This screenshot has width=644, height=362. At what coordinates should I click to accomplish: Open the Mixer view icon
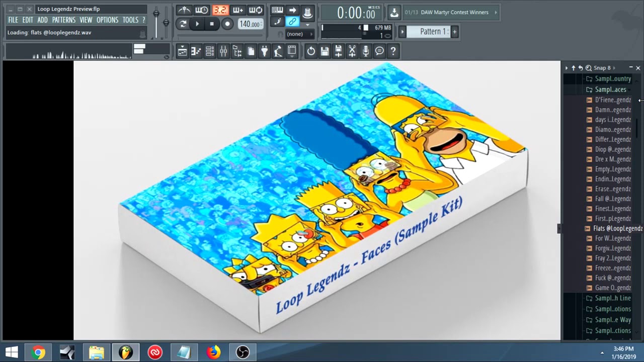(223, 51)
